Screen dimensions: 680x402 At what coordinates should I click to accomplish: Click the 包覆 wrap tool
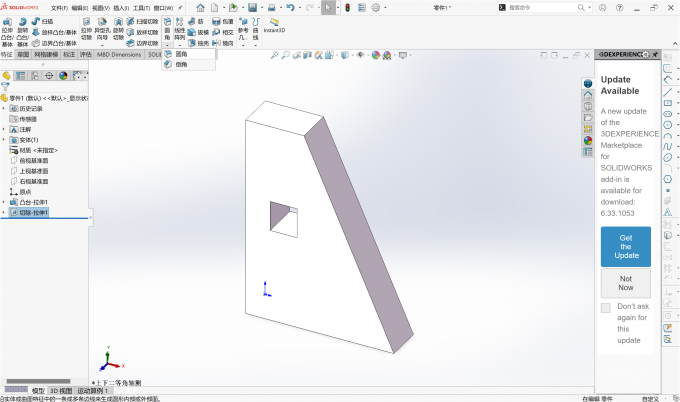[222, 21]
